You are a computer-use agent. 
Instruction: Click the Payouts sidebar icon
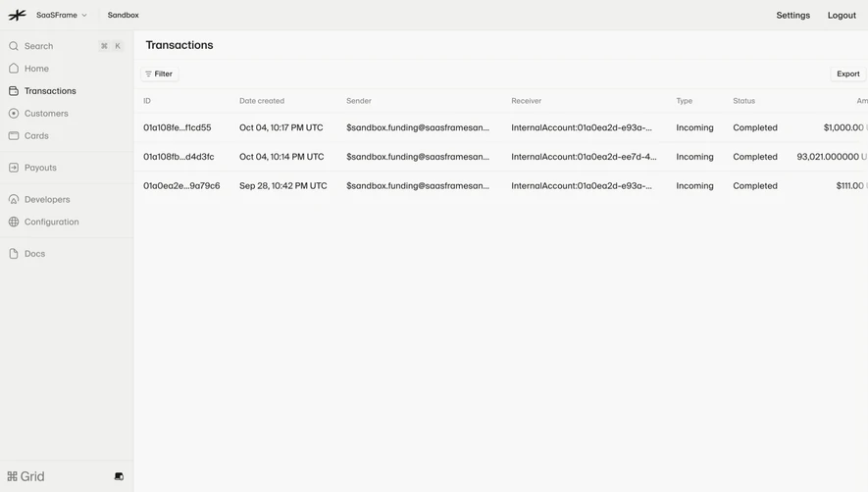click(x=14, y=168)
